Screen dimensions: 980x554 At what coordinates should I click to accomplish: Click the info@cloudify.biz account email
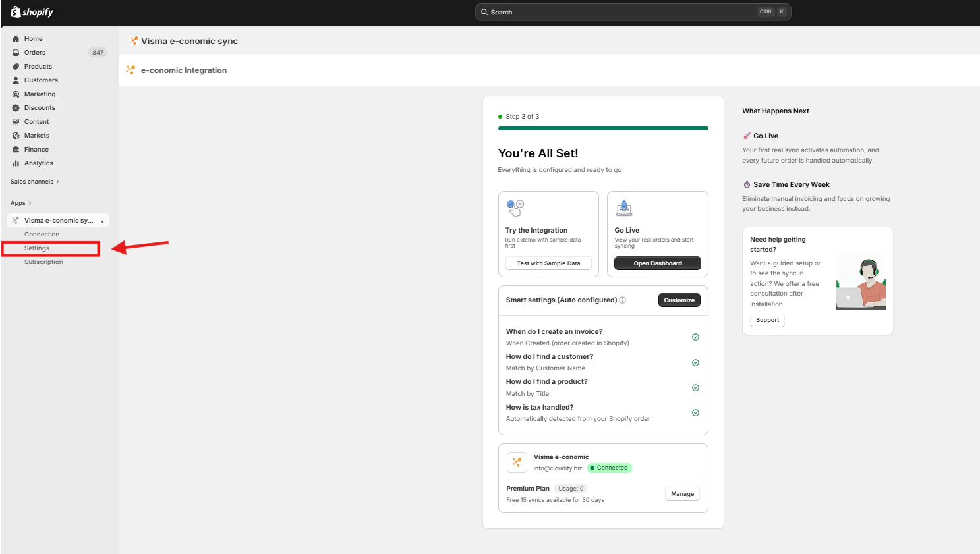click(x=558, y=468)
